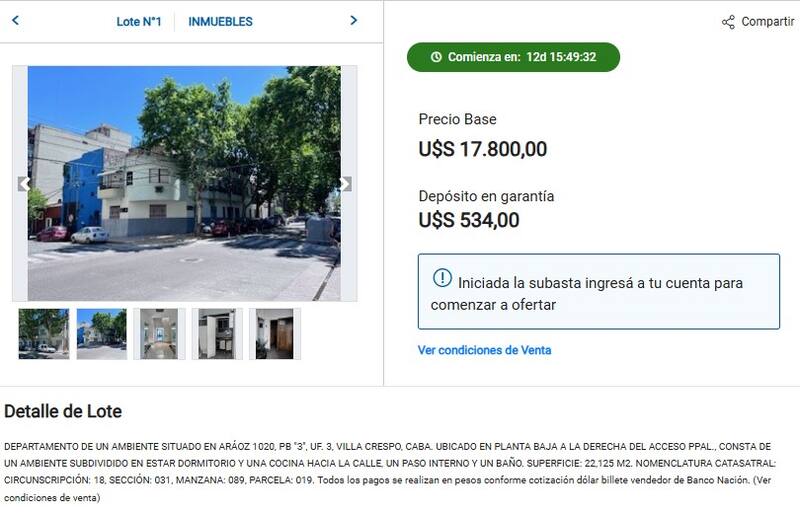Click the clock icon in the countdown badge
Image resolution: width=800 pixels, height=513 pixels.
point(436,57)
